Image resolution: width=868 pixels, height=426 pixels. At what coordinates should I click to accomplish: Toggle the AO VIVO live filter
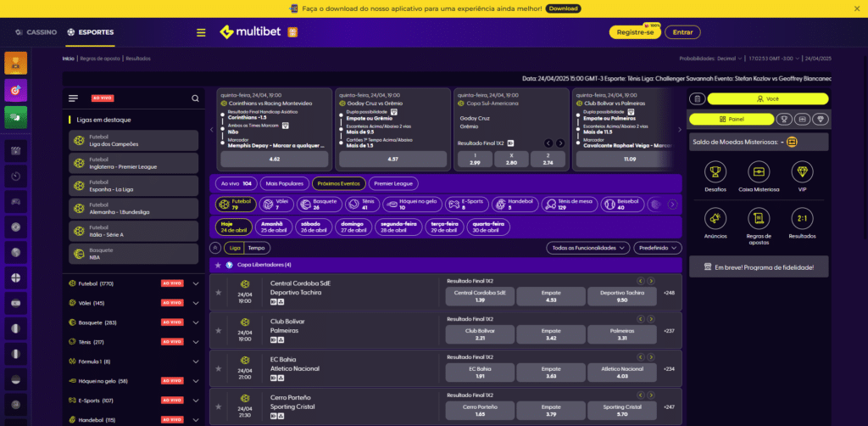103,98
